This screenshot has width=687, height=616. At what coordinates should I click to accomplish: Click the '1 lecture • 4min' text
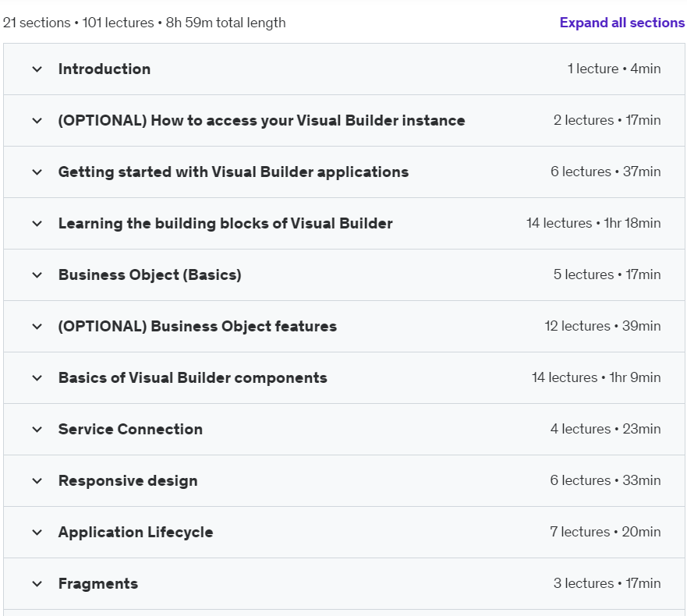coord(614,69)
